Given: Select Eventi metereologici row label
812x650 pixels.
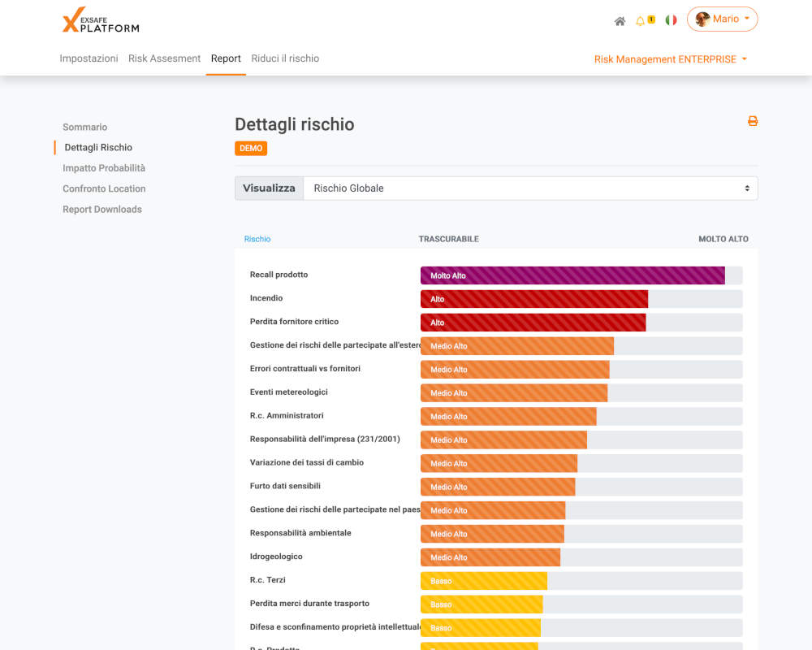Looking at the screenshot, I should click(289, 392).
